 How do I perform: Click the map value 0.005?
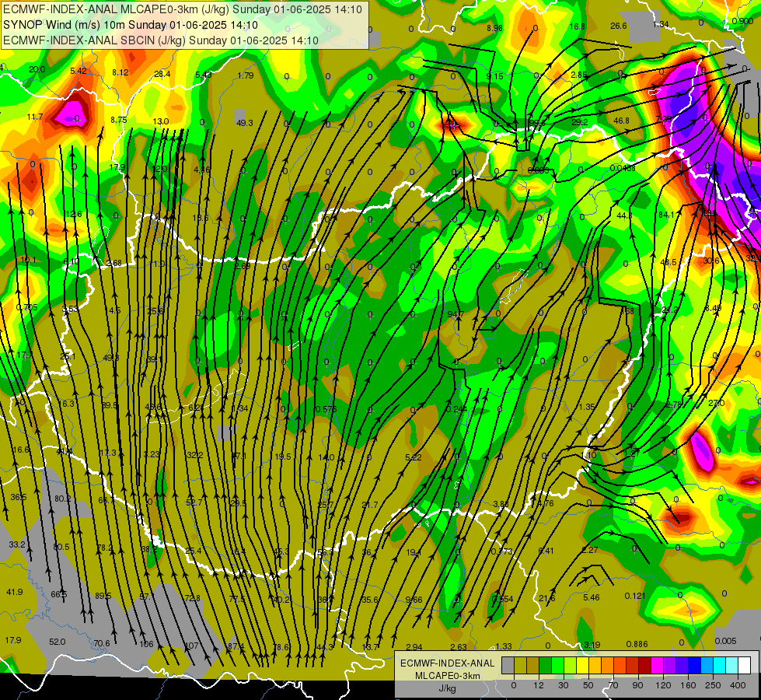coord(725,641)
